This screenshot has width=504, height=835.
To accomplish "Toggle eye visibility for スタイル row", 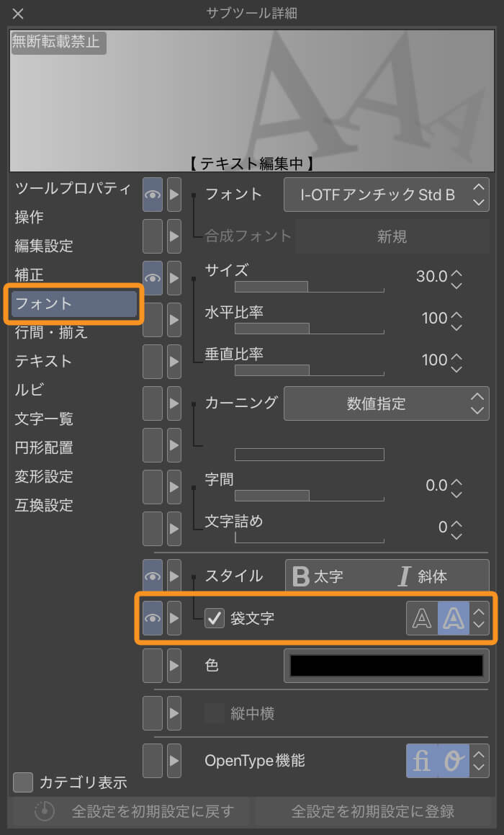I will click(x=153, y=576).
